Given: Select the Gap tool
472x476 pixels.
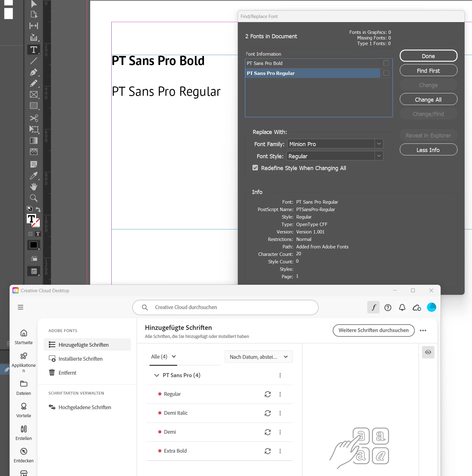Looking at the screenshot, I should pos(34,26).
